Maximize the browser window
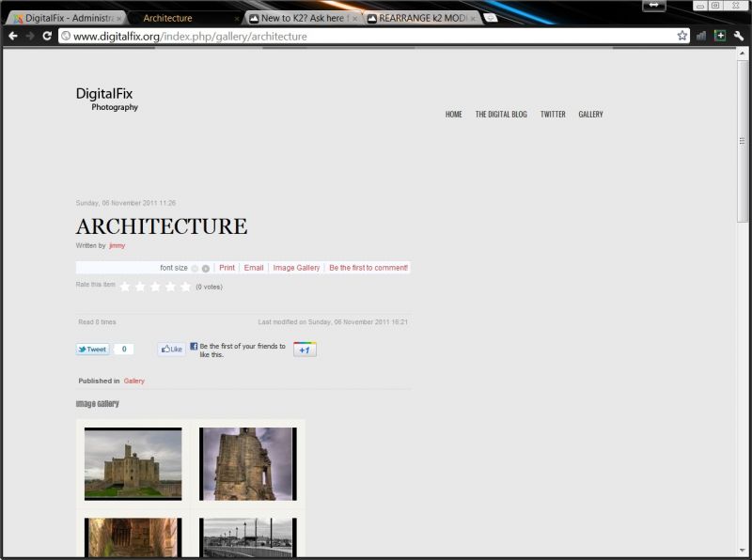The image size is (752, 560). (715, 6)
